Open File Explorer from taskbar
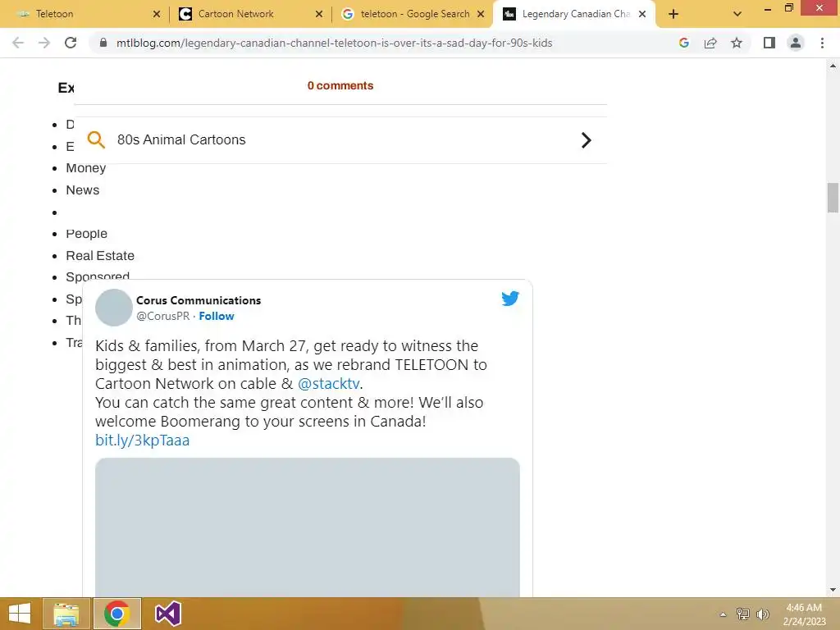The image size is (840, 630). 66,614
